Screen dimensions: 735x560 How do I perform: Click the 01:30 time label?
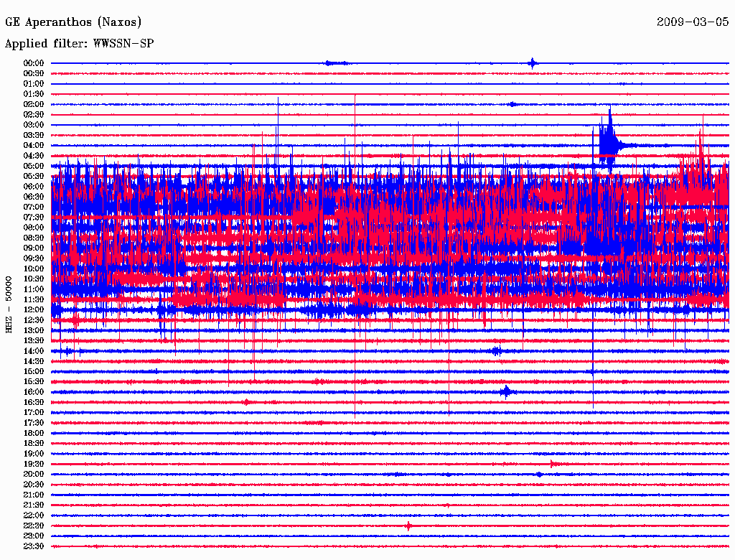tap(34, 94)
